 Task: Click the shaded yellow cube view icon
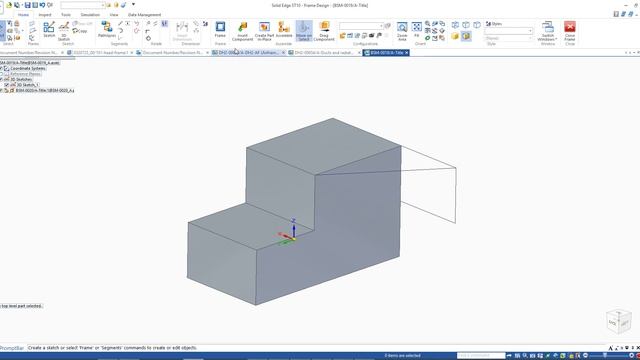tap(455, 36)
